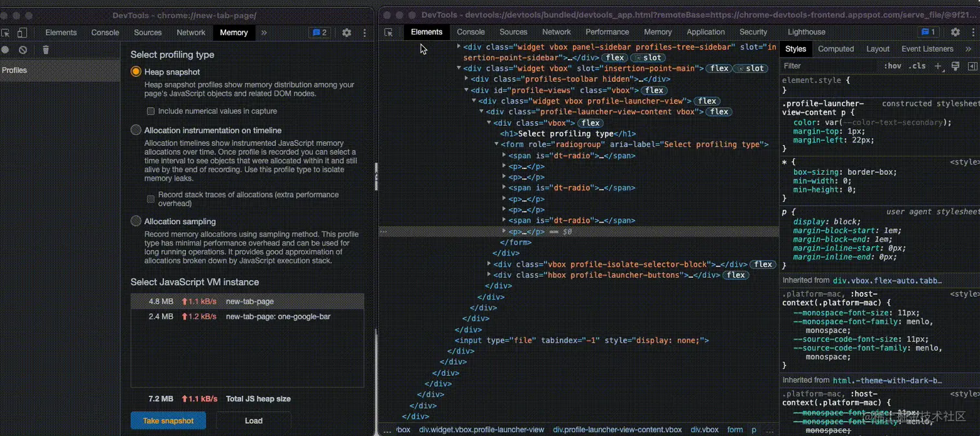Toggle .cls element classes button
This screenshot has width=980, height=436.
[917, 66]
